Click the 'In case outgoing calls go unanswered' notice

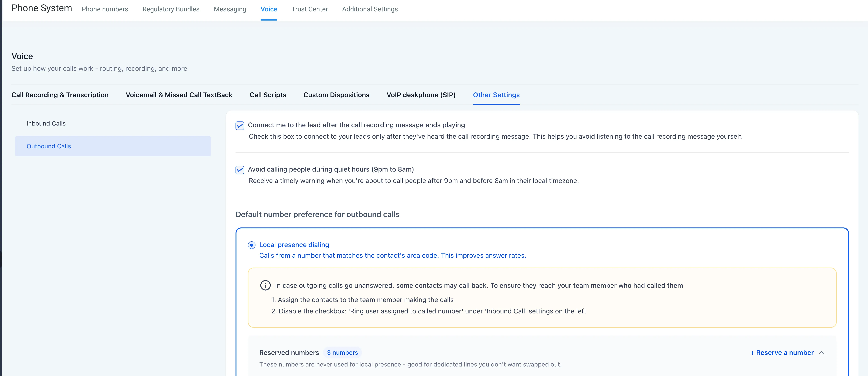tap(479, 285)
